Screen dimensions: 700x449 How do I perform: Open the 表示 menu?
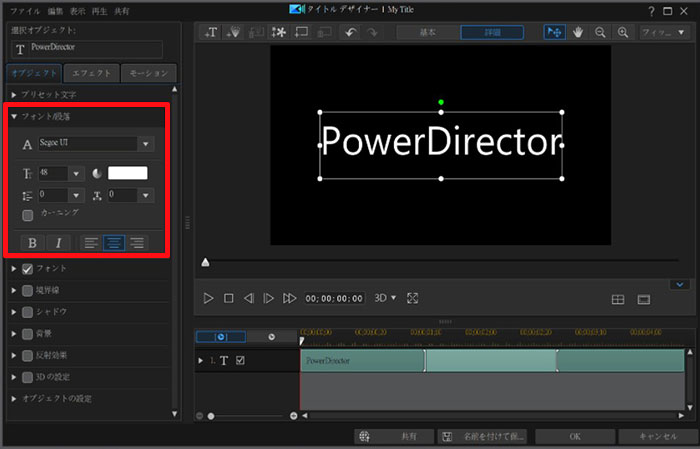pyautogui.click(x=78, y=12)
